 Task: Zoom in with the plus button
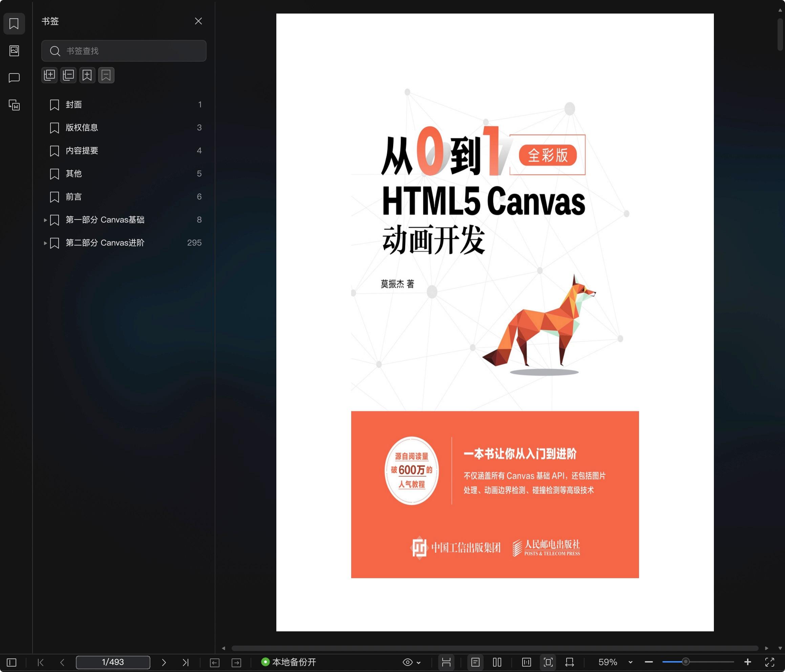(x=747, y=662)
